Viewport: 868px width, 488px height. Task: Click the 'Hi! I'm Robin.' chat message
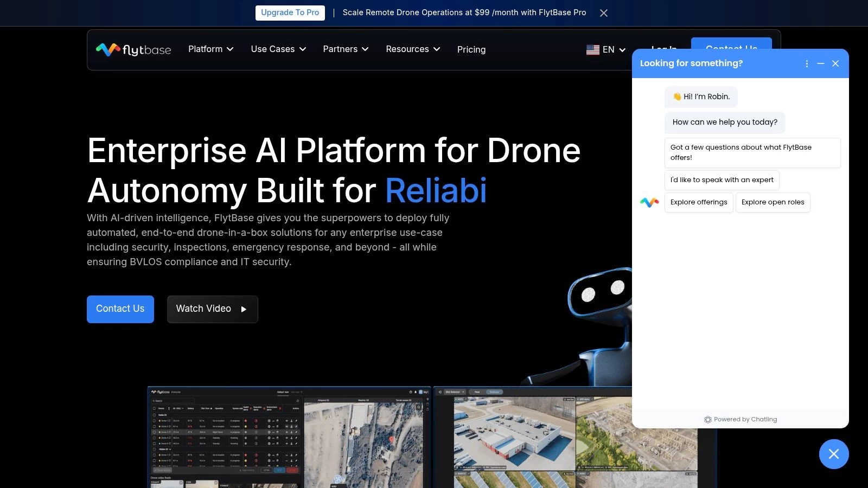(701, 97)
